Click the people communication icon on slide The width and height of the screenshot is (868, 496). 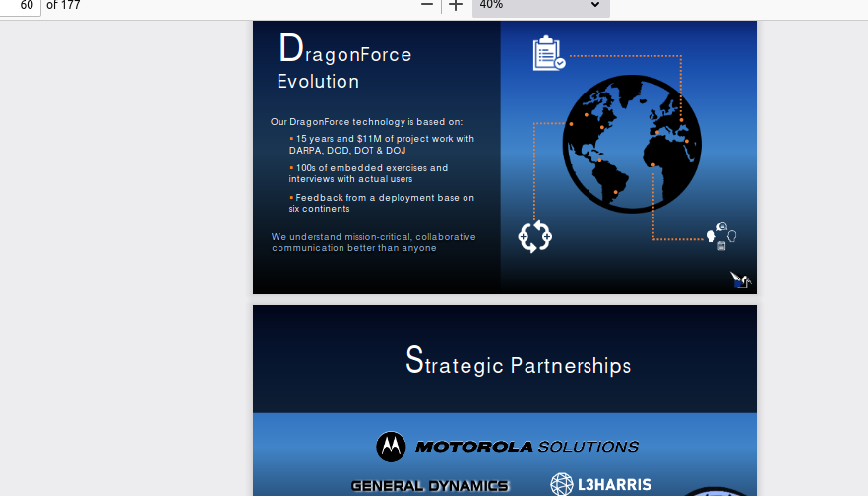pos(721,236)
